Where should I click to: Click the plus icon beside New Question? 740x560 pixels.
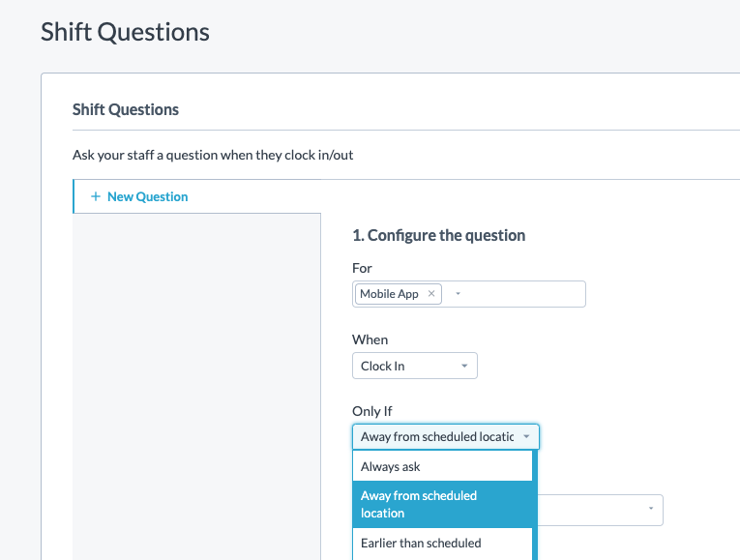coord(96,196)
